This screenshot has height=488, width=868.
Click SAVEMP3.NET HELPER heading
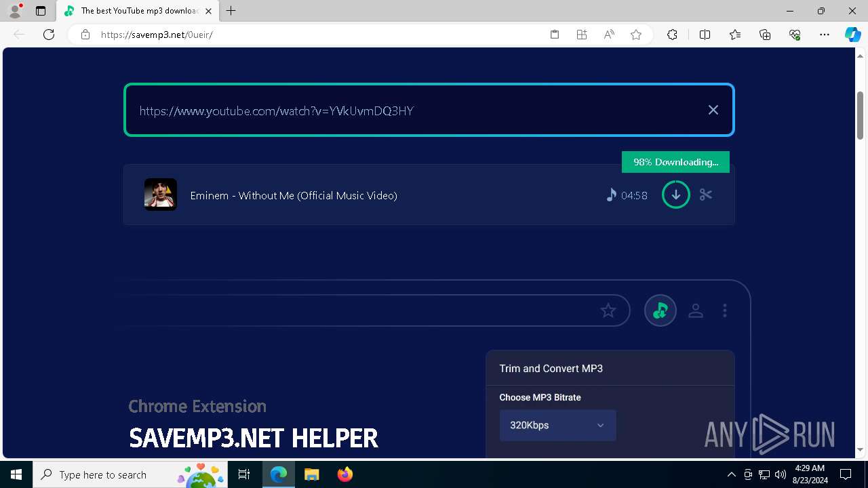click(x=254, y=438)
